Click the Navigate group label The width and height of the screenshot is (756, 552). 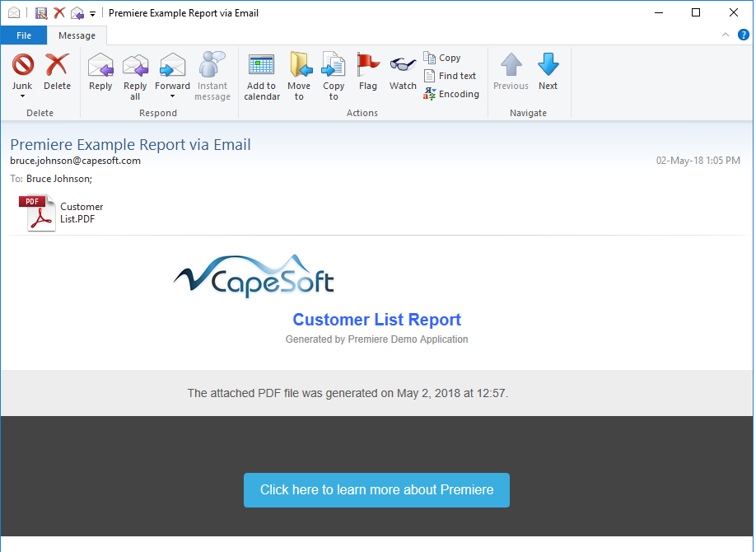pyautogui.click(x=528, y=113)
